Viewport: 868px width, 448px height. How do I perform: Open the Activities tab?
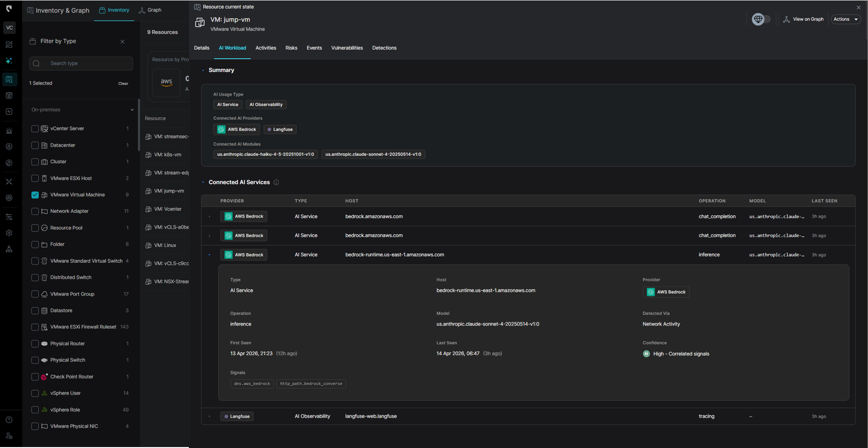point(266,48)
